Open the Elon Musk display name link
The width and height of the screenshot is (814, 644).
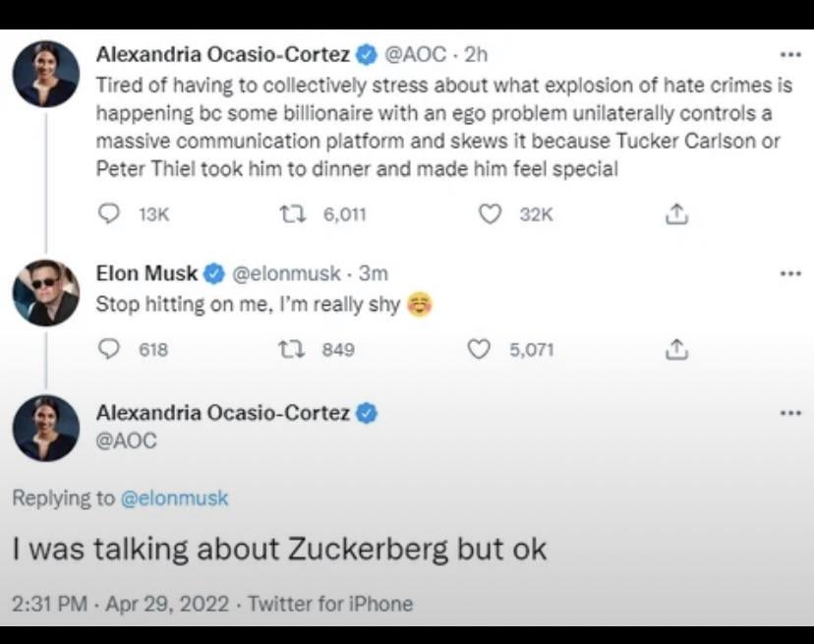146,273
